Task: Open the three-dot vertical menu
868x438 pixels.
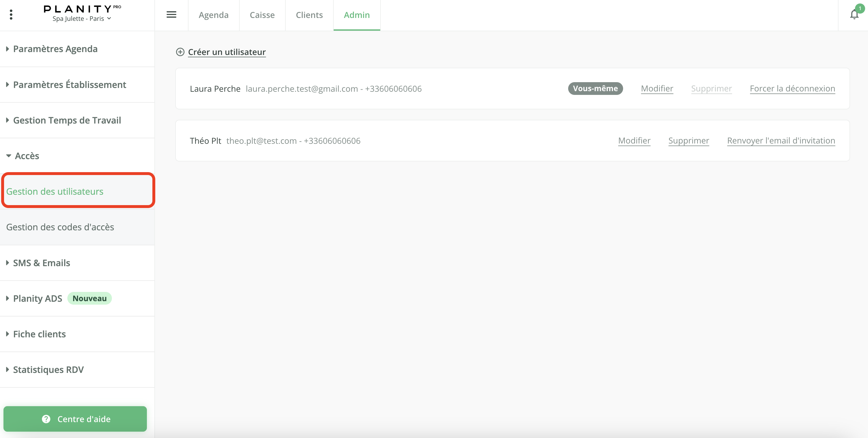Action: (11, 14)
